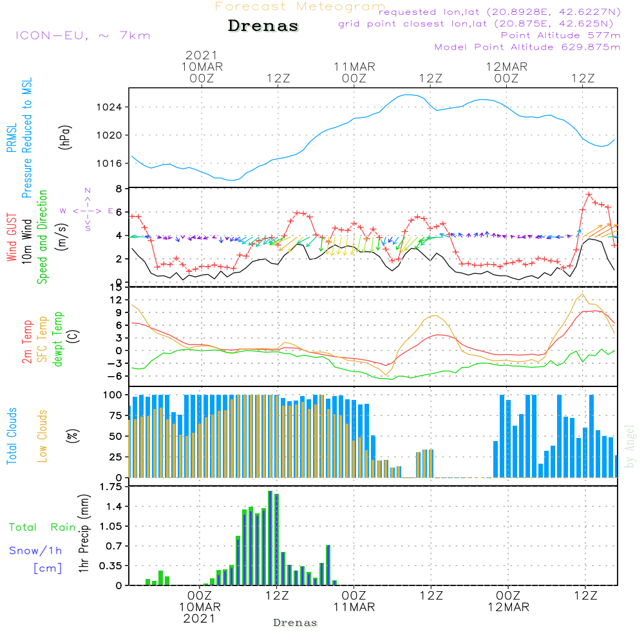Click the 100 cloud percentage axis value

tap(113, 395)
